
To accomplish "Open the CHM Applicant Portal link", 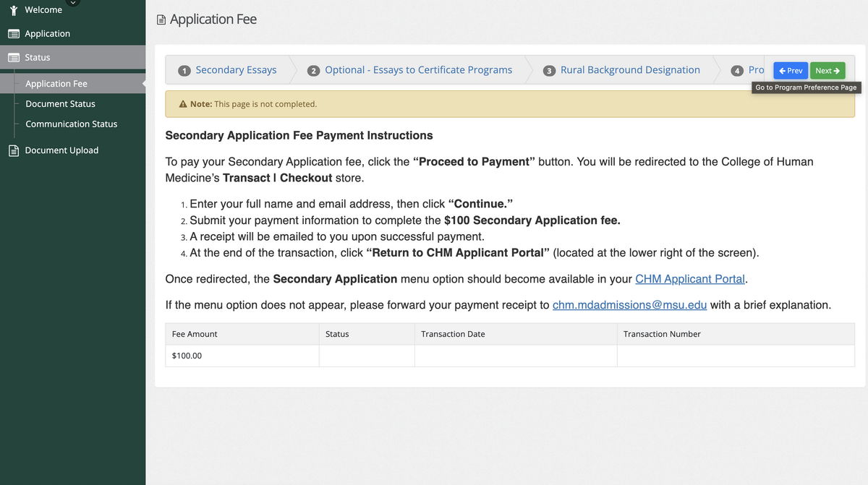I will click(x=689, y=279).
